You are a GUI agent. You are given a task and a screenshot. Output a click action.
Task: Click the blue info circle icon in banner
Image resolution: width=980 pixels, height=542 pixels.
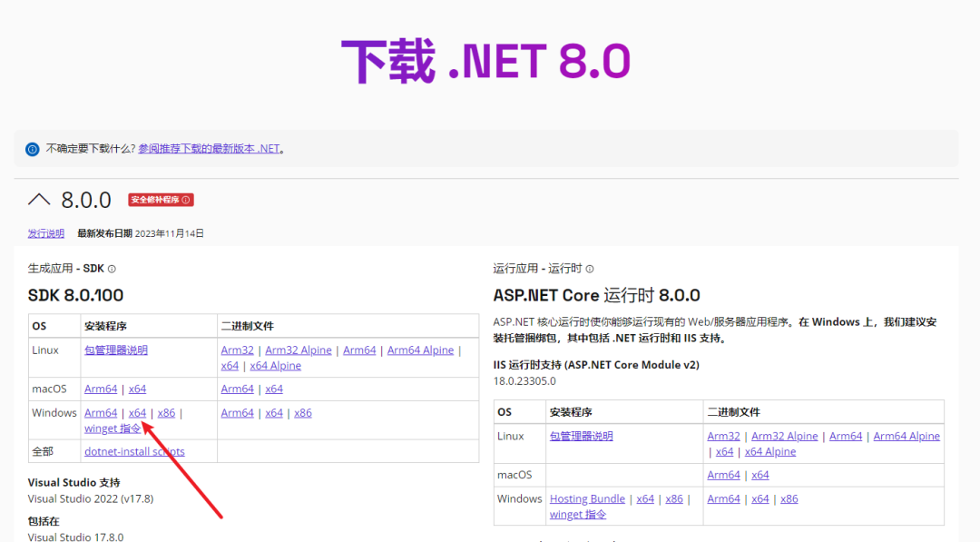32,149
